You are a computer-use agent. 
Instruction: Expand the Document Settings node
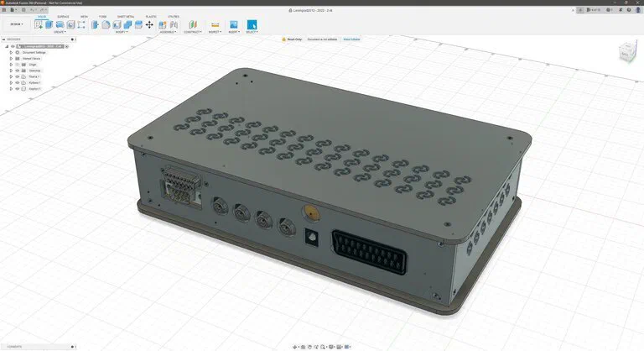click(x=11, y=53)
